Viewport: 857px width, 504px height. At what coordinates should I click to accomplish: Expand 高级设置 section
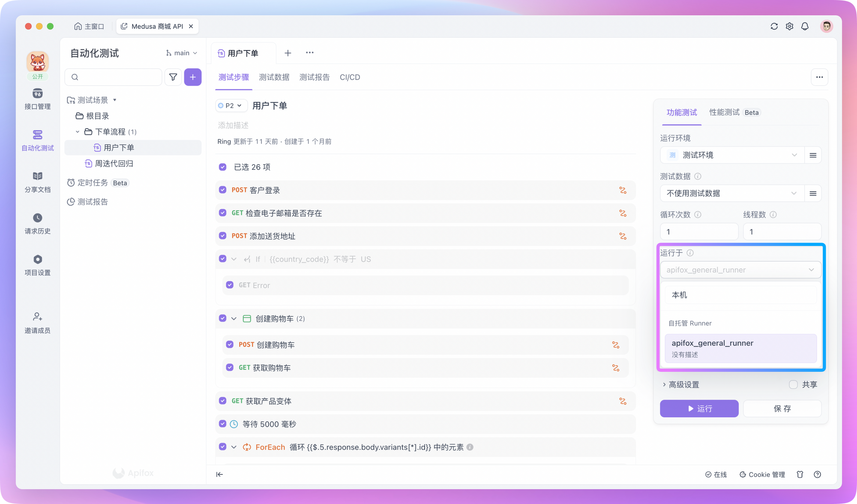coord(681,385)
